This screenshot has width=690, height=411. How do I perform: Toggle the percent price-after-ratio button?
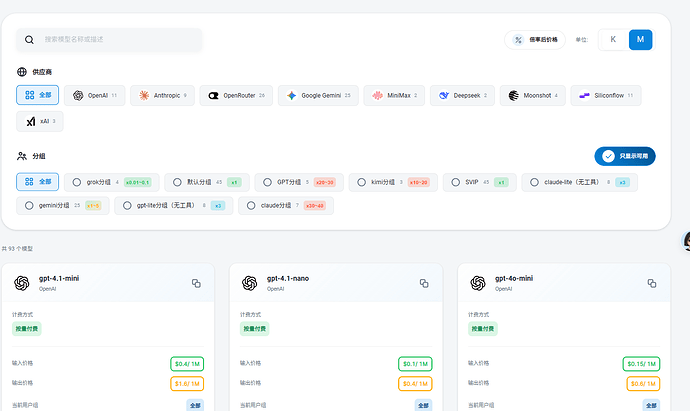[x=535, y=40]
